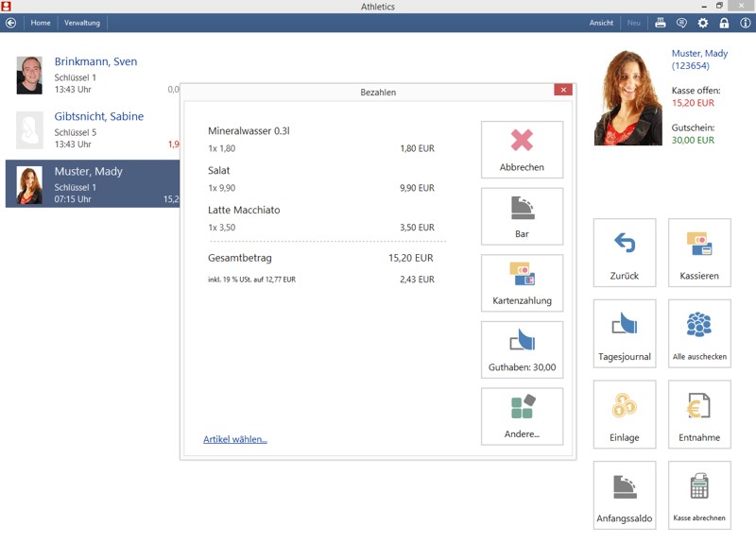
Task: Click the Mineralwasser 0.3l item
Action: tap(249, 131)
